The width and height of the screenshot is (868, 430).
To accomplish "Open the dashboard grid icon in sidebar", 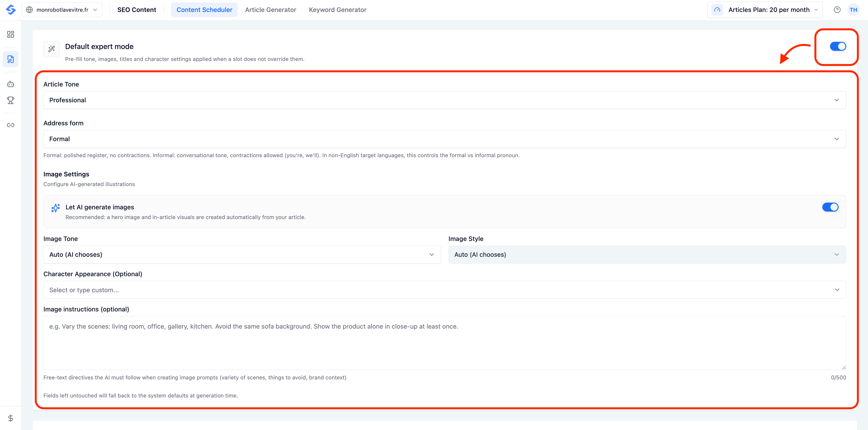I will coord(10,34).
